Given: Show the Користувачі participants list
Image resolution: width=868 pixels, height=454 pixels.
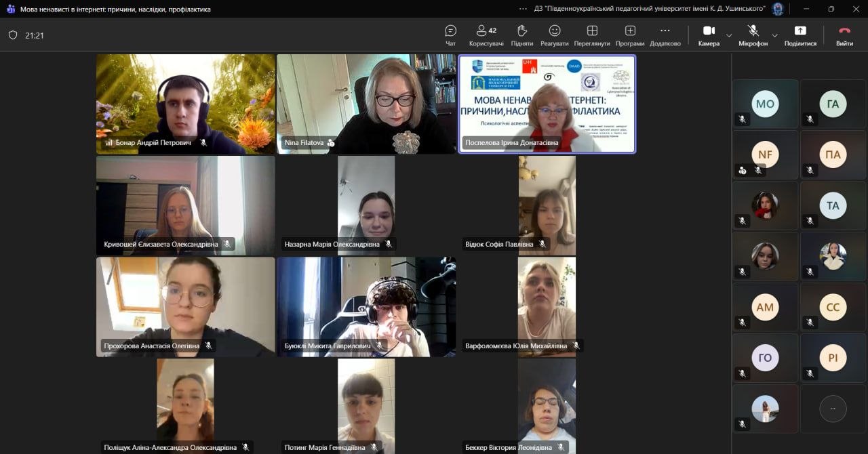Looking at the screenshot, I should point(486,35).
